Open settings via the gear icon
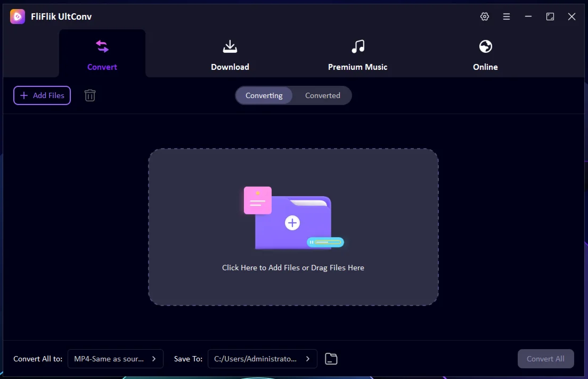Screen dimensions: 588x379 pos(485,17)
